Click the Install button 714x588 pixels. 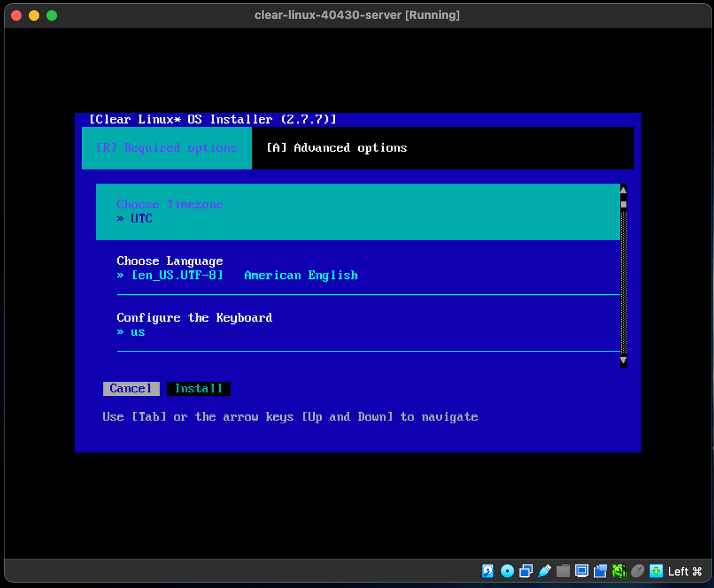tap(199, 388)
